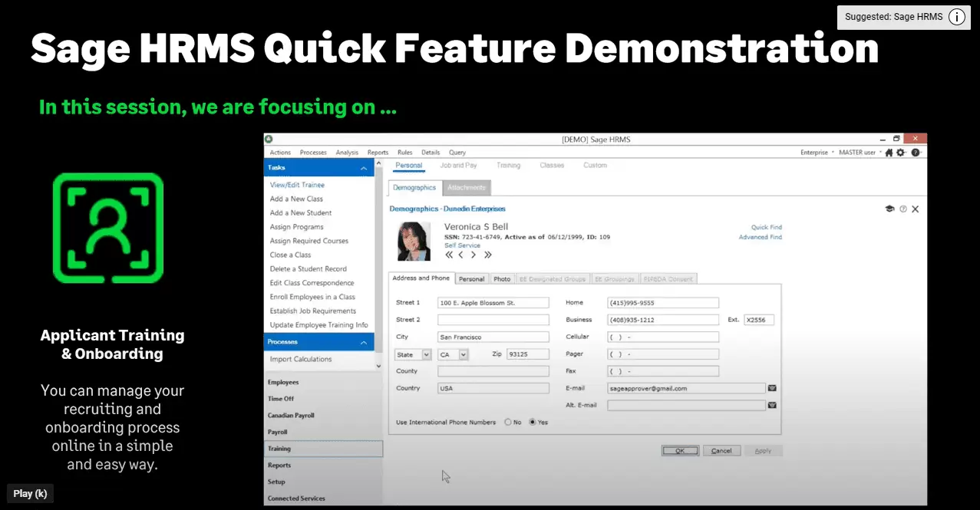Select No for International Phone Numbers
This screenshot has height=510, width=980.
[x=508, y=423]
